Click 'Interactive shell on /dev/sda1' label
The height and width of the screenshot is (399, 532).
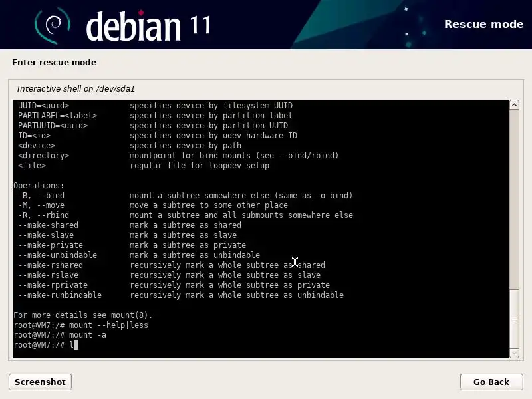point(76,89)
